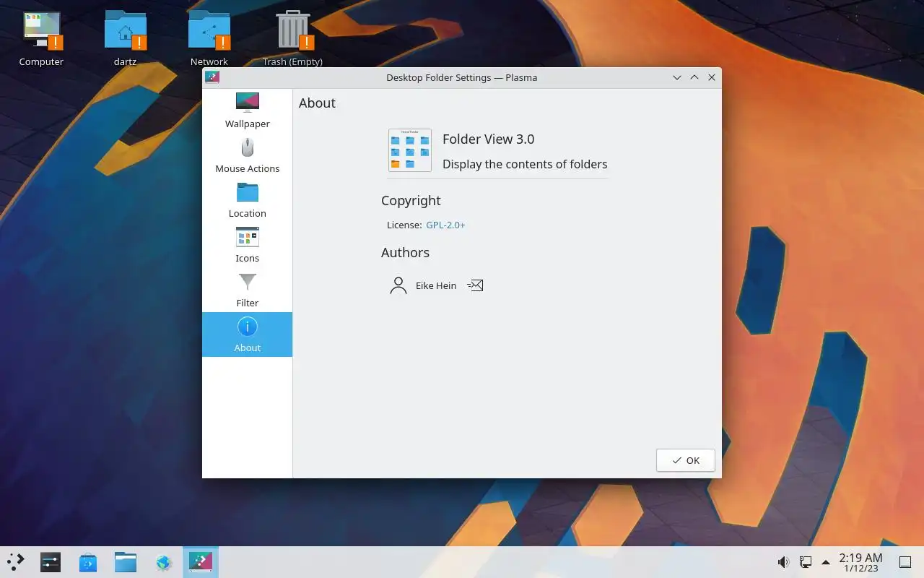This screenshot has width=924, height=578.
Task: Minimize the Desktop Folder Settings window
Action: 677,77
